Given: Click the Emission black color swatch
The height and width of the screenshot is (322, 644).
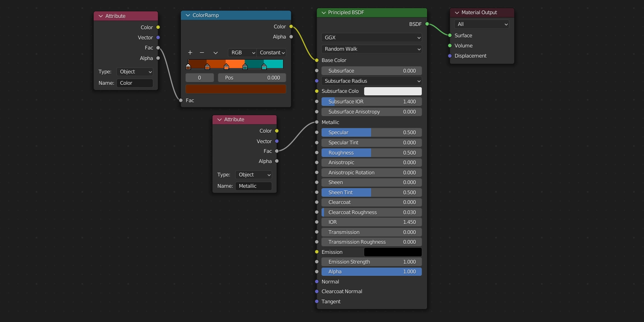Looking at the screenshot, I should click(393, 252).
